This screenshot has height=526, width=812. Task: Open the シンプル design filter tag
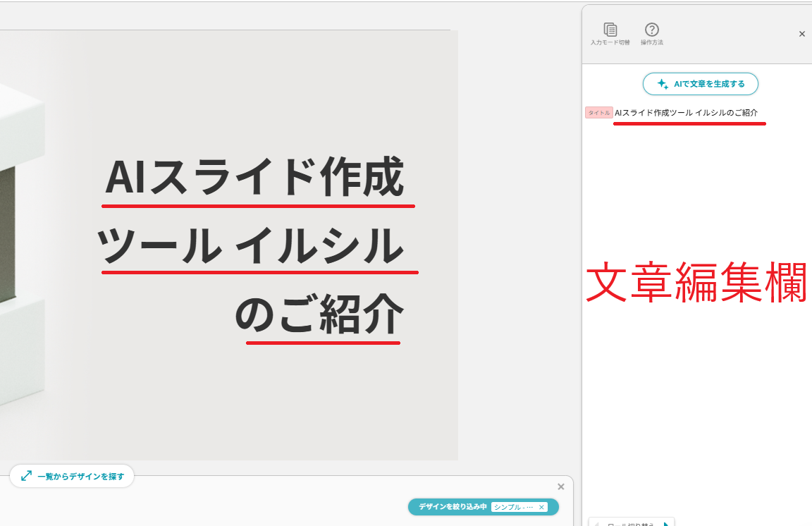point(513,507)
